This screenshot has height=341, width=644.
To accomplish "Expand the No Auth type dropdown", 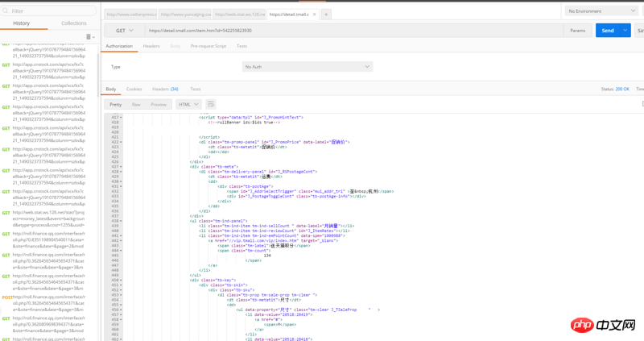I will (x=307, y=67).
